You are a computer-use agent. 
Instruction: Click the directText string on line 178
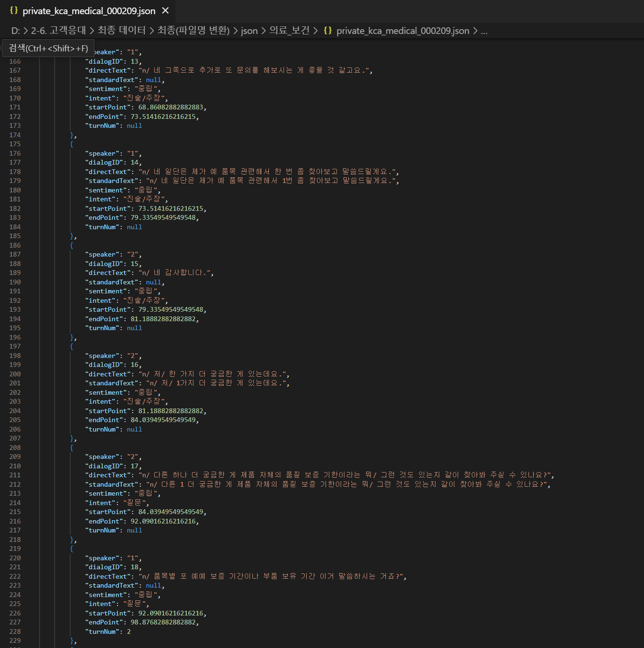point(267,172)
